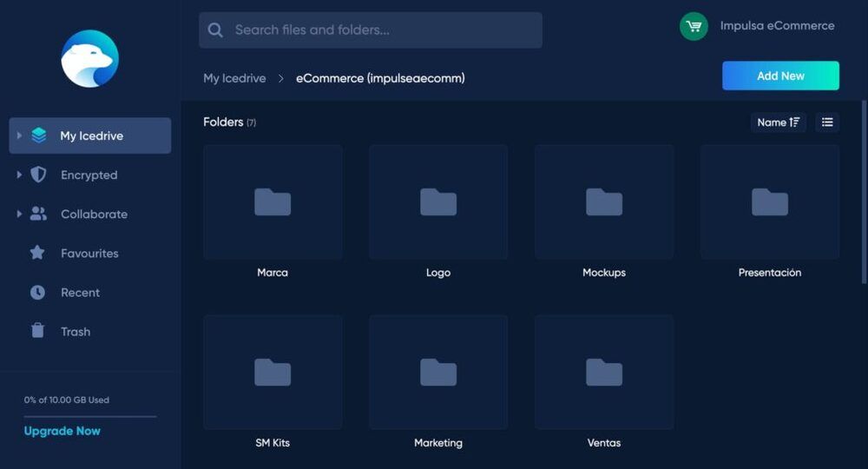Click the Add New button

[779, 76]
